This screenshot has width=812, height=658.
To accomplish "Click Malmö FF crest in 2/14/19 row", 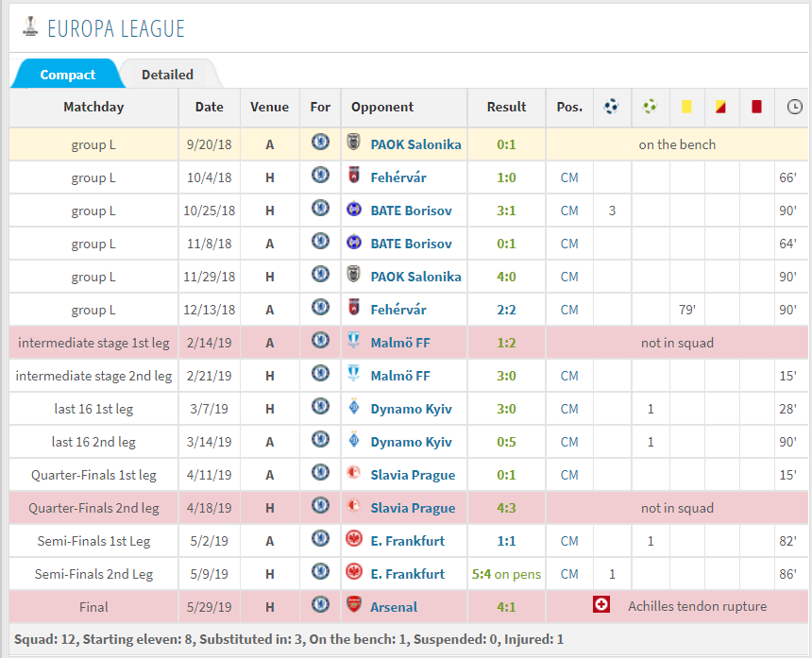I will pos(354,340).
